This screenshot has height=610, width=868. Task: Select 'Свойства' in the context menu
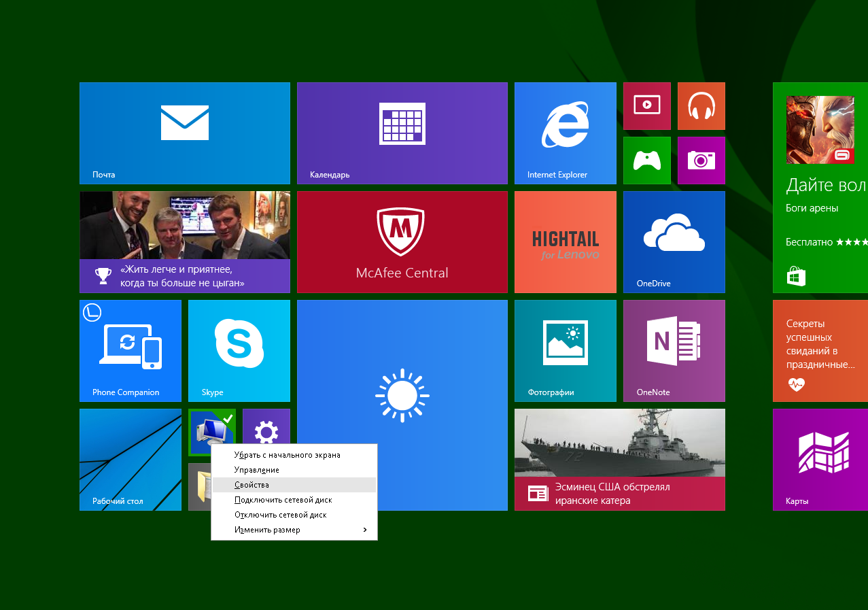[x=294, y=485]
